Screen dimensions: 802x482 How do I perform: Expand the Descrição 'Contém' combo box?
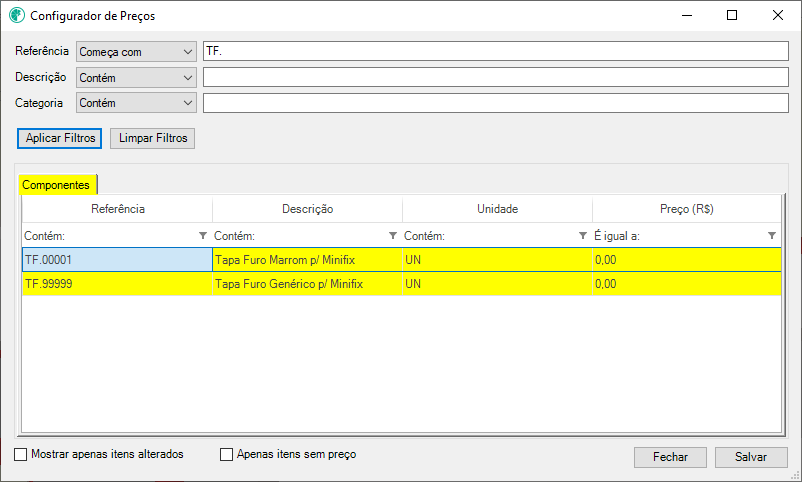[x=136, y=78]
